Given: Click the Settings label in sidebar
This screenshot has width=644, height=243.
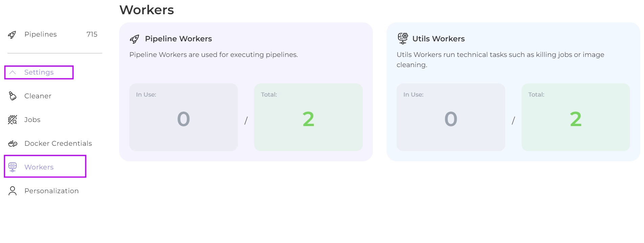Looking at the screenshot, I should click(39, 72).
